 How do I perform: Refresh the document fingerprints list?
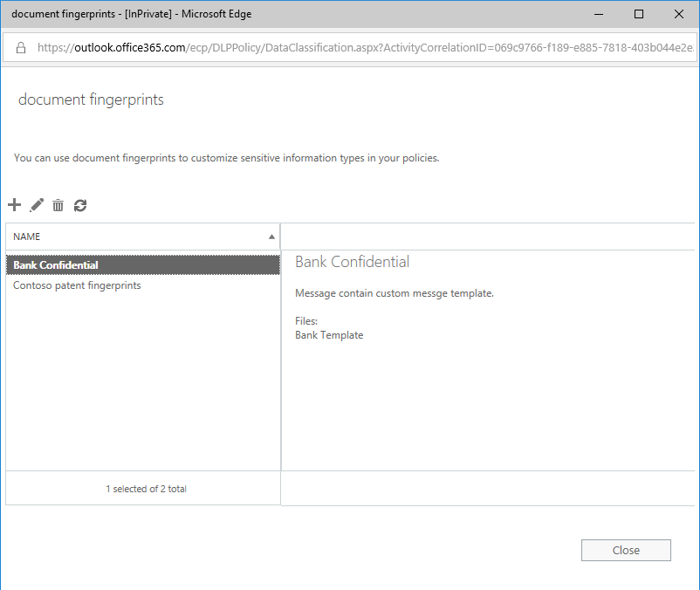(x=80, y=205)
